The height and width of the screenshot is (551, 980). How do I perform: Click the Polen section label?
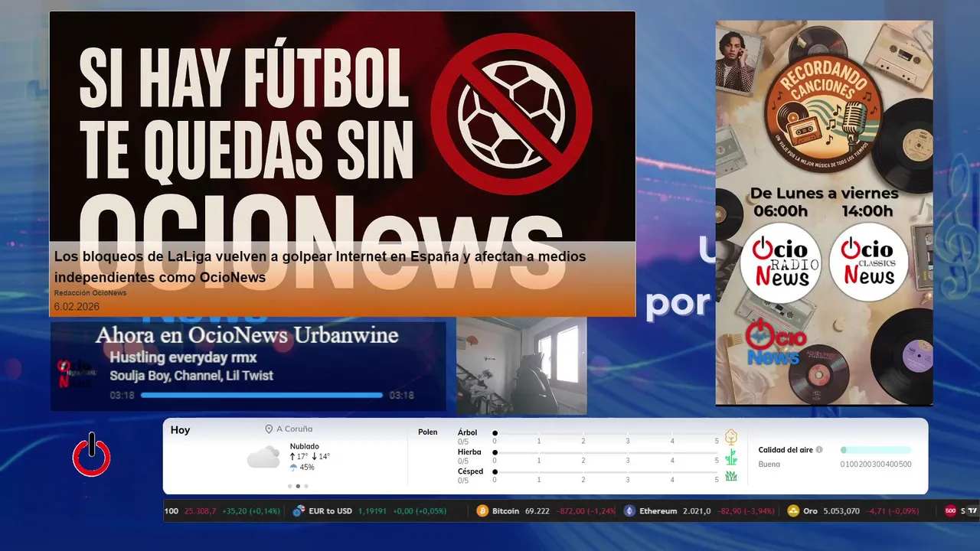pyautogui.click(x=428, y=432)
